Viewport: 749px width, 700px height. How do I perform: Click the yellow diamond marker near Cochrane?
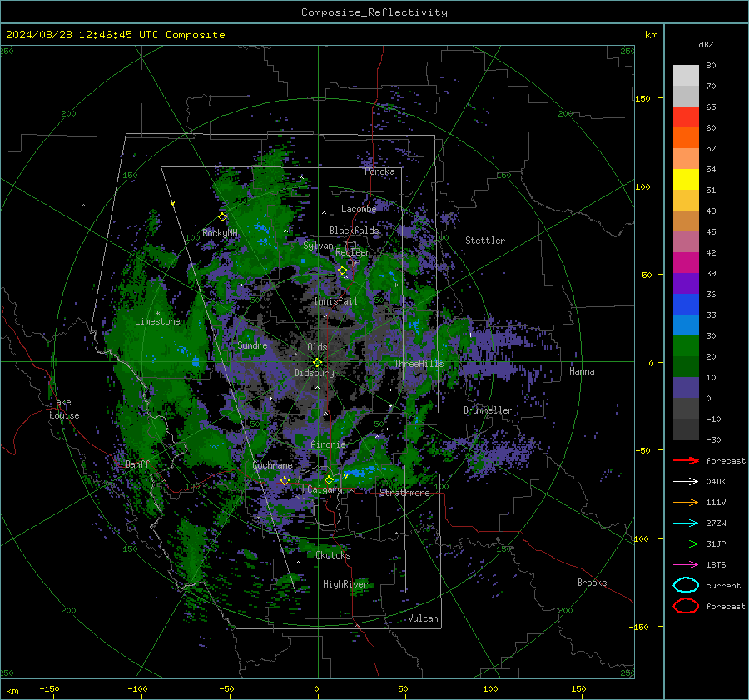285,480
